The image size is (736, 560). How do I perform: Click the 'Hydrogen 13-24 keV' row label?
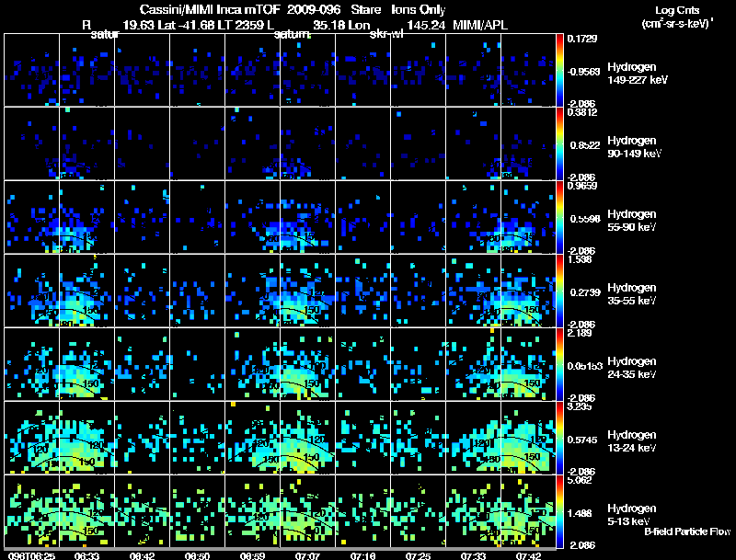click(x=632, y=441)
